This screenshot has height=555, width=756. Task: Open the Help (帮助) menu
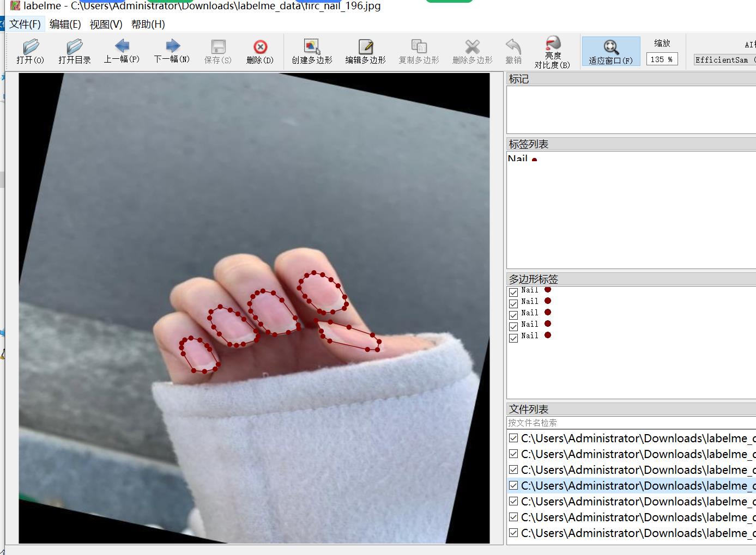pos(148,25)
